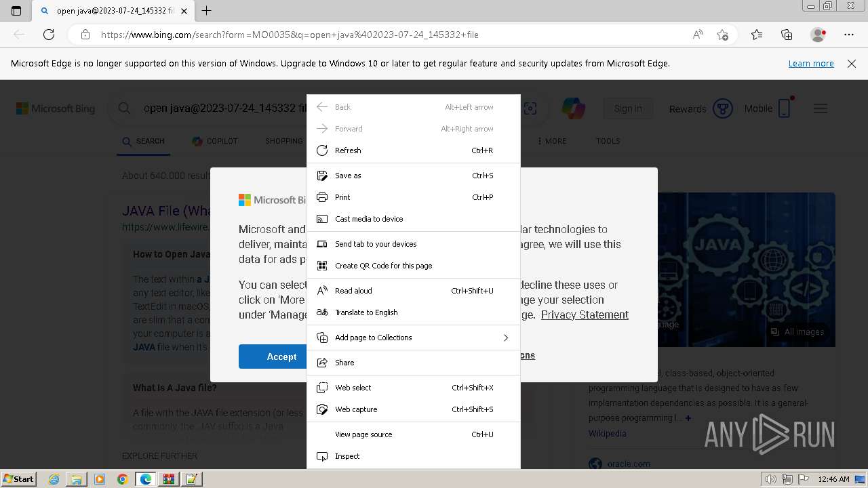Launch Internet Explorer from the taskbar
Screen dimensions: 868x488
coord(54,479)
